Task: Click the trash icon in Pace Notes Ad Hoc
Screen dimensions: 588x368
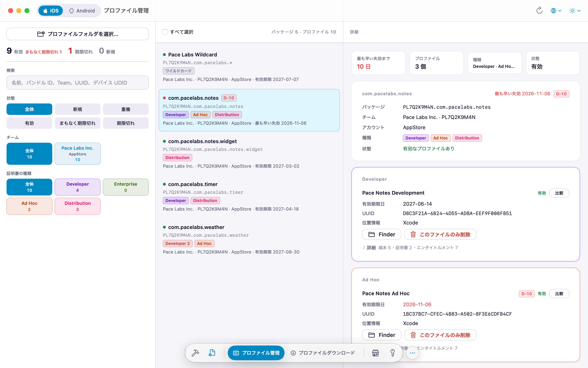Action: (x=413, y=335)
